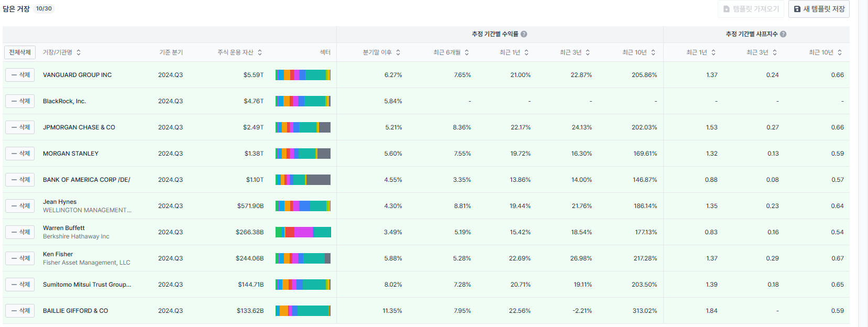Open Ken Fisher name
Screen dimensions: 868x327
[x=58, y=254]
